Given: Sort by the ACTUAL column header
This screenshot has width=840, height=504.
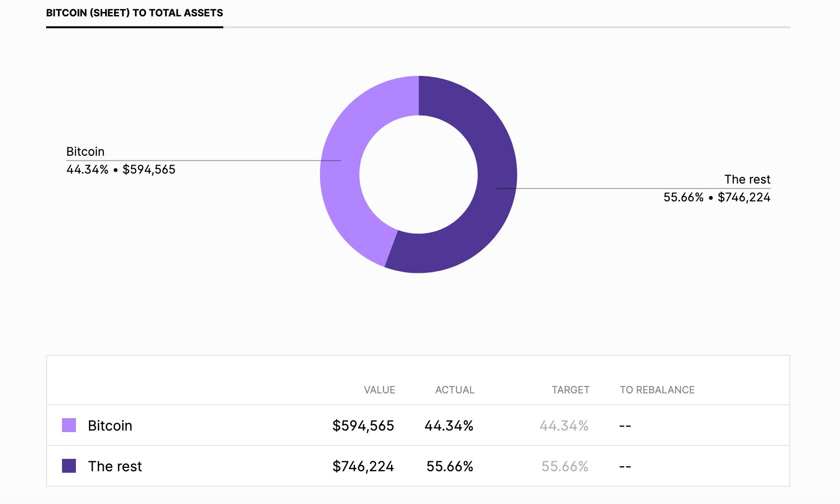Looking at the screenshot, I should (x=454, y=390).
